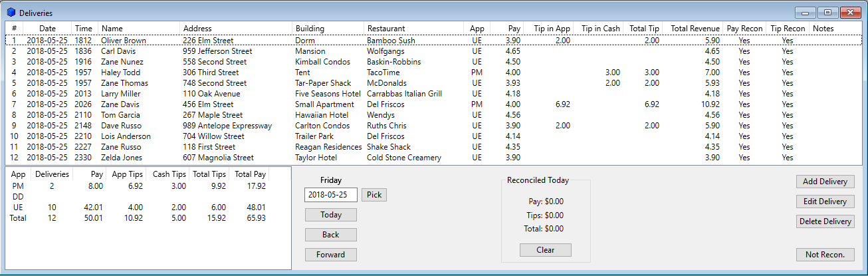
Task: Click the Not Recon. button
Action: point(825,255)
